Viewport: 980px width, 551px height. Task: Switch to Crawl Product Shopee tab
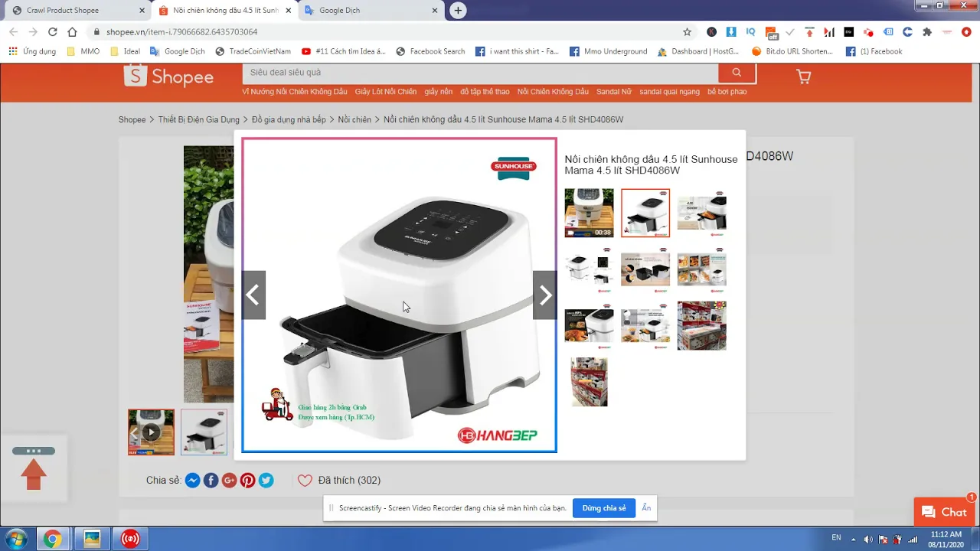coord(63,11)
